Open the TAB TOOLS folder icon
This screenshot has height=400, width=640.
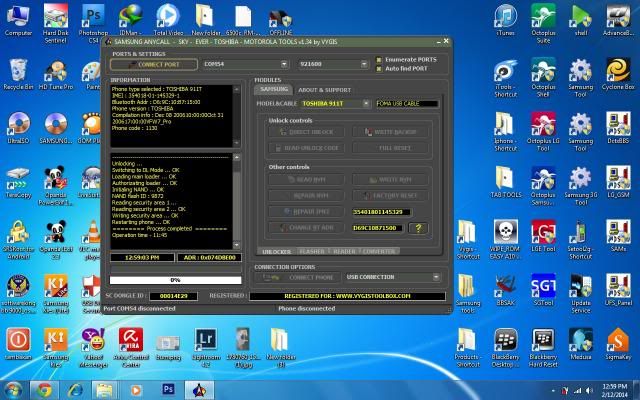(x=506, y=182)
